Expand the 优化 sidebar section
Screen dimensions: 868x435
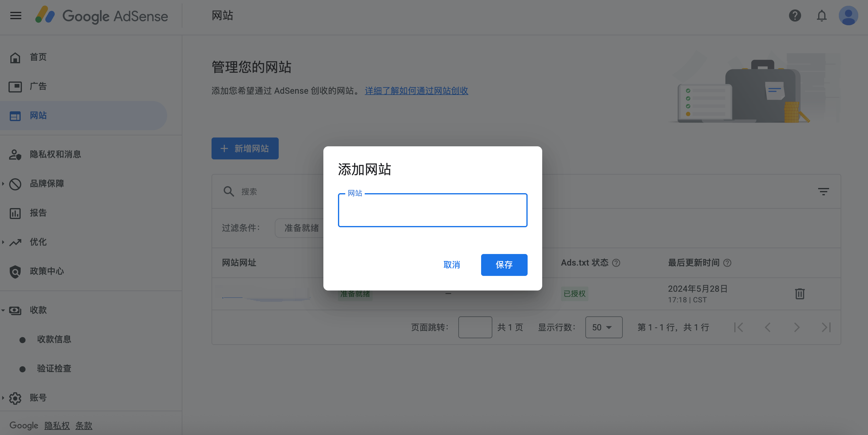(x=3, y=242)
